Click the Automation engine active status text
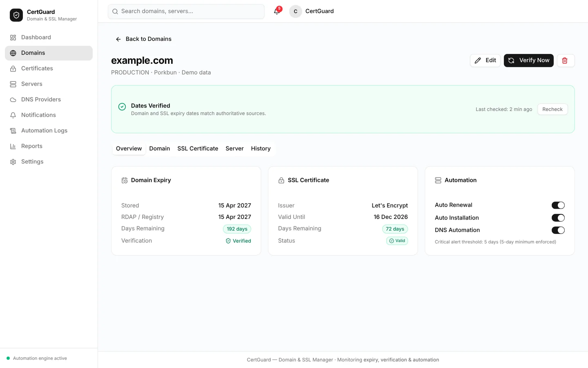 pyautogui.click(x=40, y=359)
